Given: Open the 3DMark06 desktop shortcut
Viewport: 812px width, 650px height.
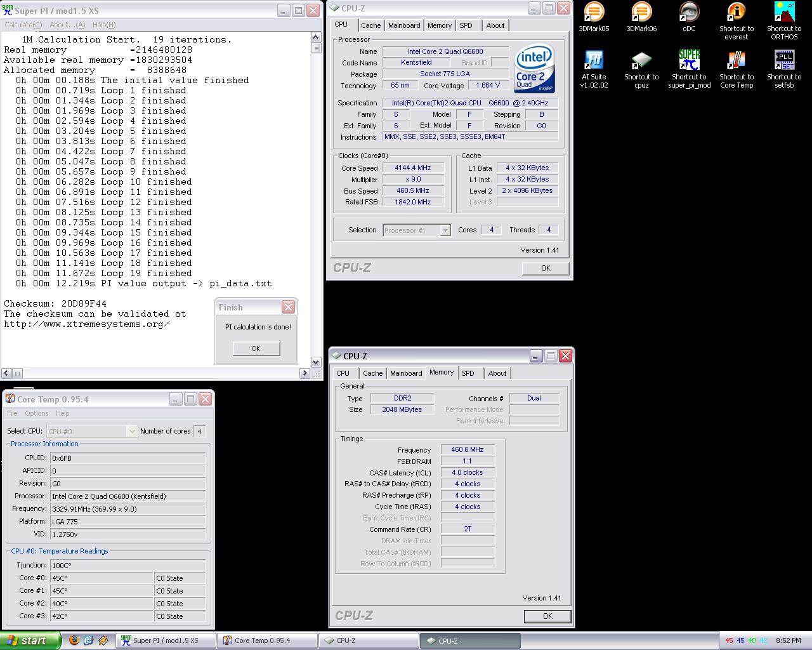Looking at the screenshot, I should [x=641, y=17].
